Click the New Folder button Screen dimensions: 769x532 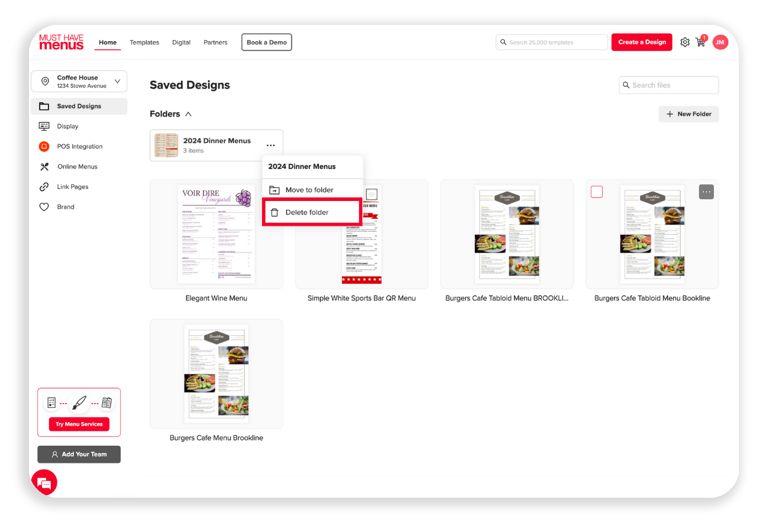[x=689, y=114]
